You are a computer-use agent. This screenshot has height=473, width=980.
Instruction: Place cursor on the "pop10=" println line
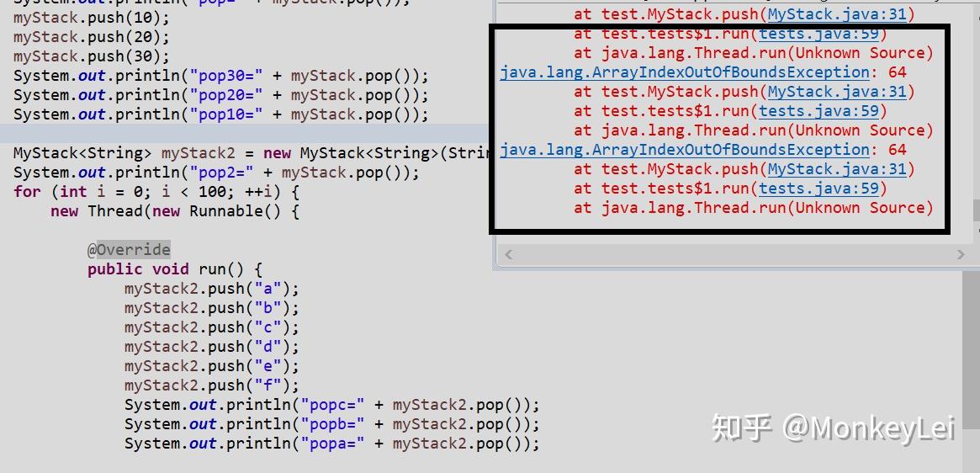point(221,115)
